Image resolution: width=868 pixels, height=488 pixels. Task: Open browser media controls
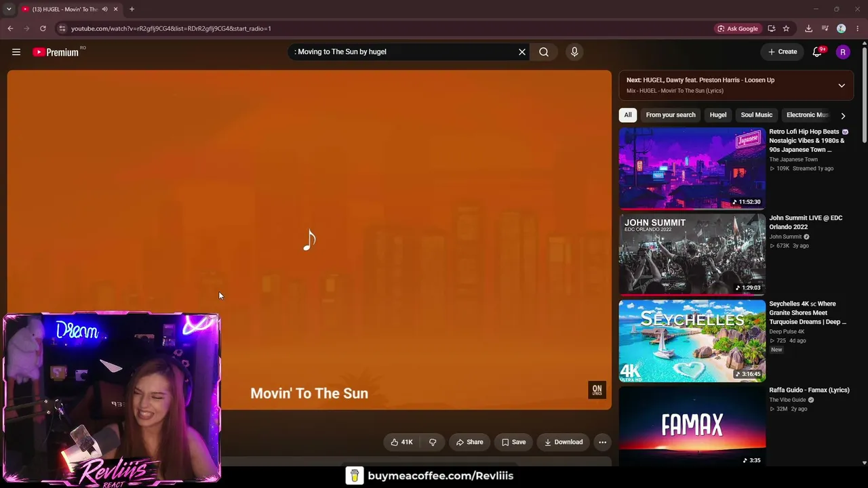click(825, 28)
